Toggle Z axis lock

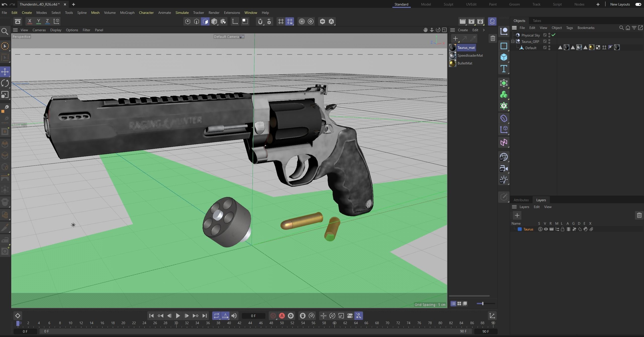coord(47,21)
